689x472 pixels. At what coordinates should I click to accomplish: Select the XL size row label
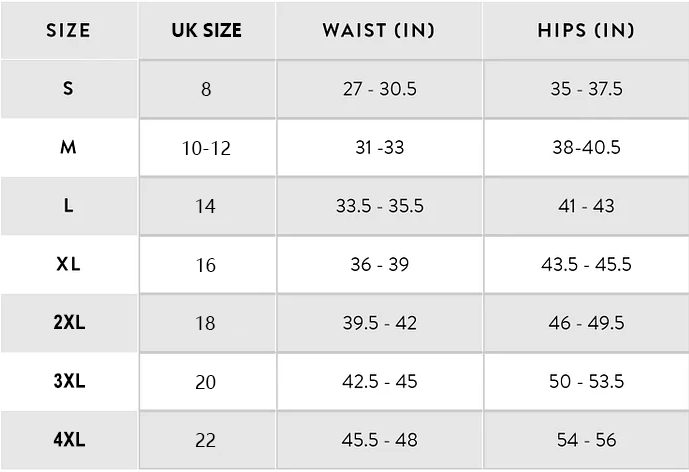tap(68, 265)
